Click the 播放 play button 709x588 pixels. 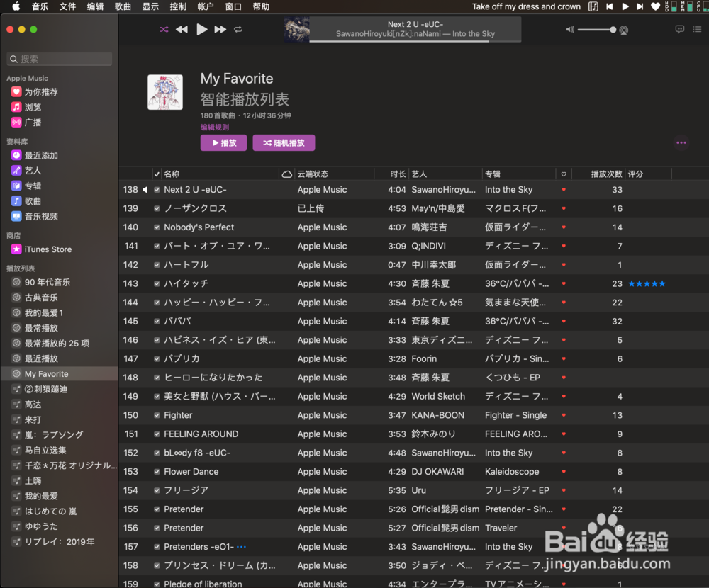[x=224, y=143]
